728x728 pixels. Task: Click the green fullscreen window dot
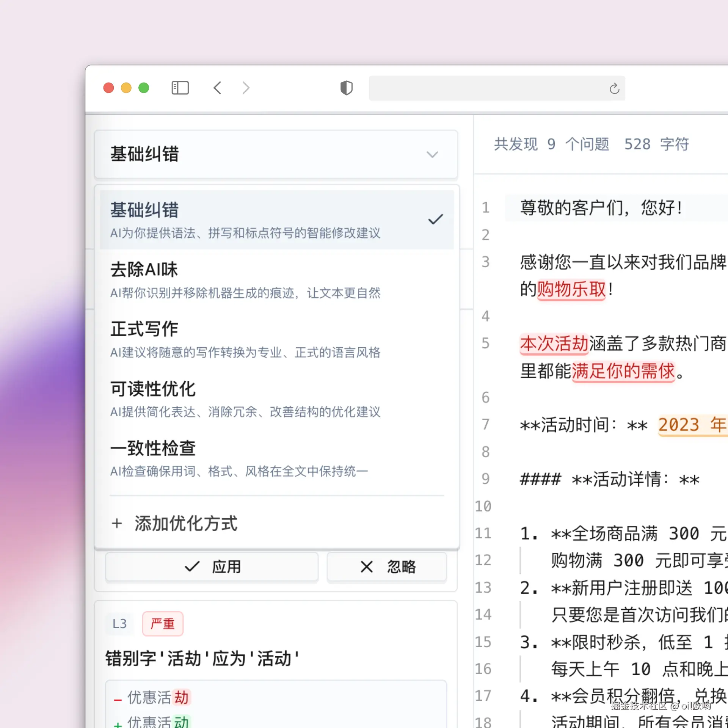(144, 88)
